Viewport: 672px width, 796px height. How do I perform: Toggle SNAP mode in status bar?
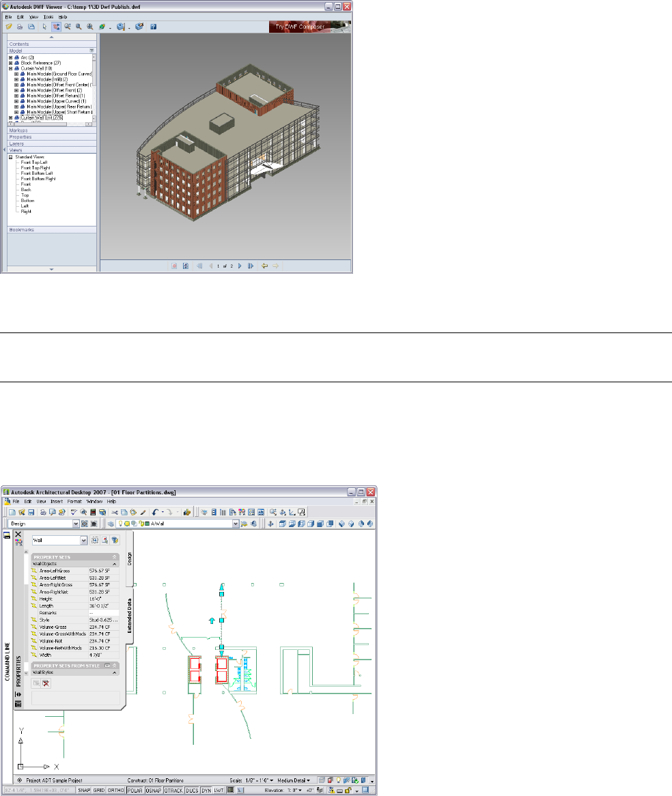click(x=84, y=791)
